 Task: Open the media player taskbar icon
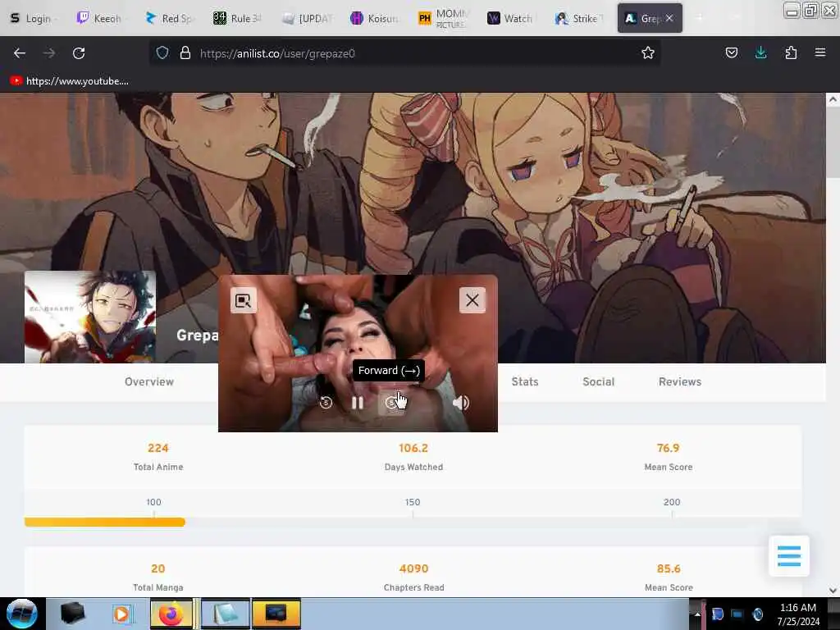(x=121, y=614)
